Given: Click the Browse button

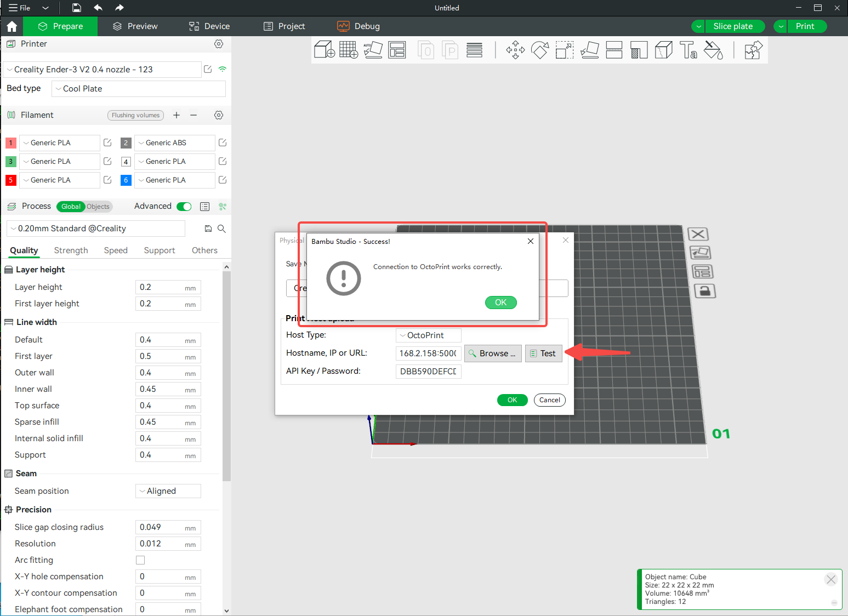Looking at the screenshot, I should point(493,353).
